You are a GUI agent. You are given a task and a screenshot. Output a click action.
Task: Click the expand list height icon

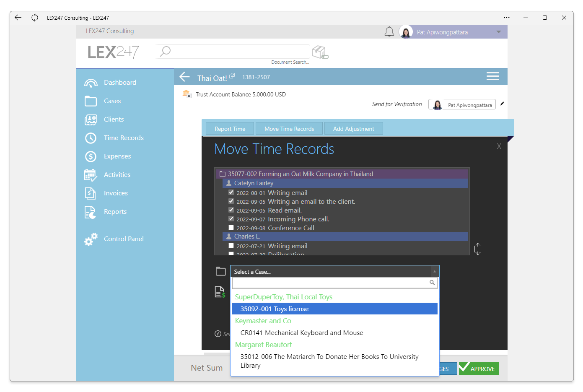(x=478, y=249)
